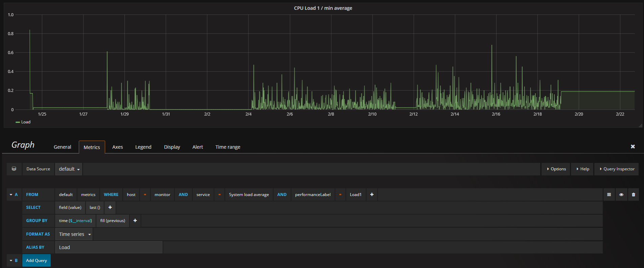Image resolution: width=644 pixels, height=268 pixels.
Task: Click the equals operator after performanceLabel
Action: tap(340, 195)
